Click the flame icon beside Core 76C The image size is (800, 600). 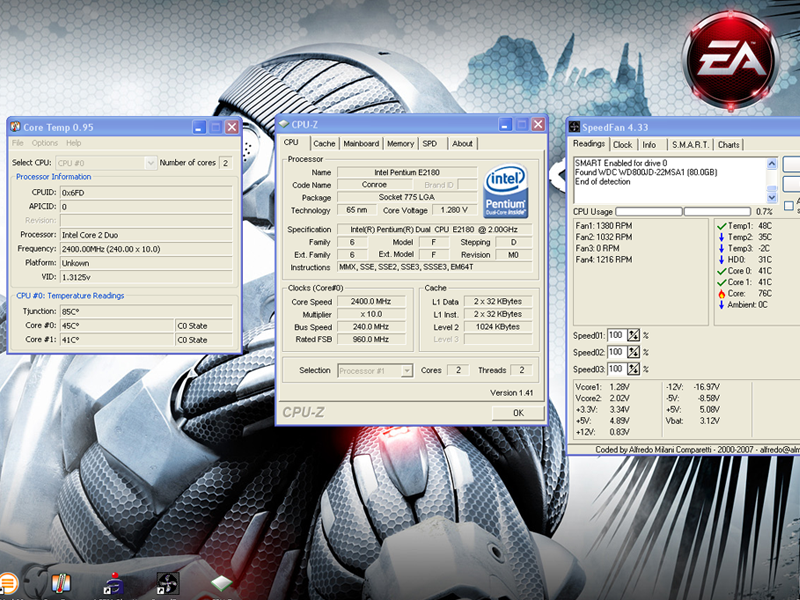(721, 293)
